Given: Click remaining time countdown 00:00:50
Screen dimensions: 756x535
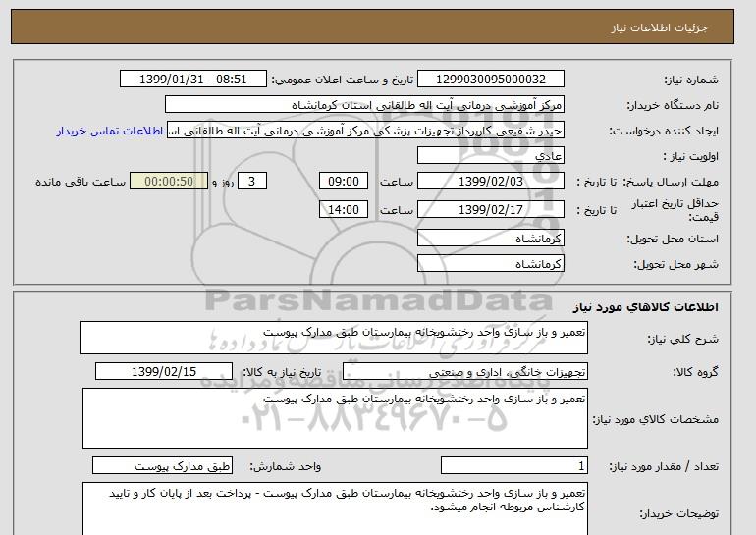Looking at the screenshot, I should coord(169,182).
